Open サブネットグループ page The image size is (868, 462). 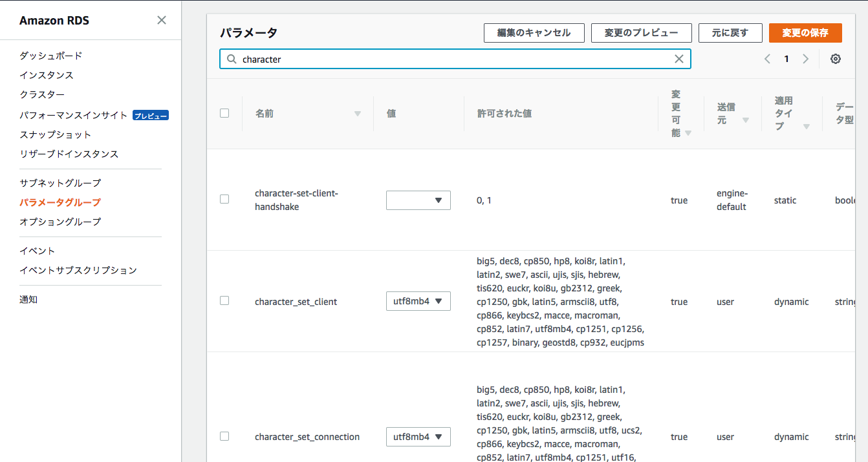pos(60,183)
